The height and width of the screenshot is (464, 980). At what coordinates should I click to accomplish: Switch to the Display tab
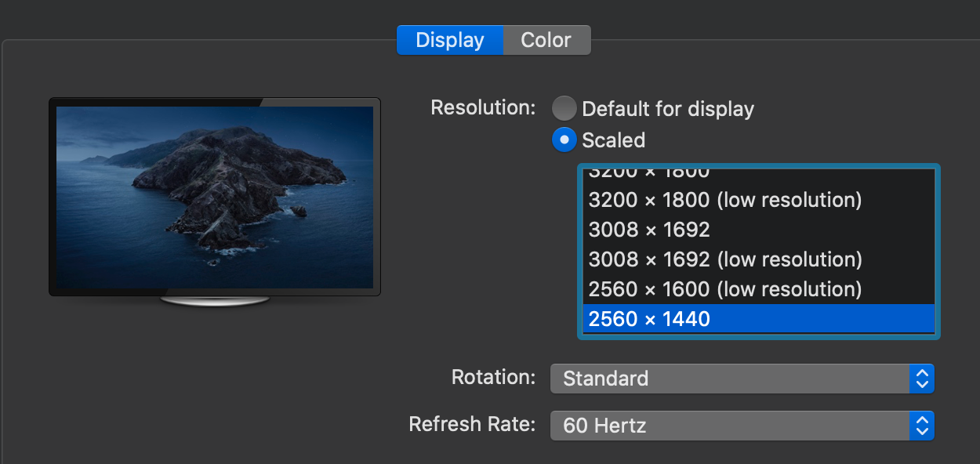pos(449,40)
